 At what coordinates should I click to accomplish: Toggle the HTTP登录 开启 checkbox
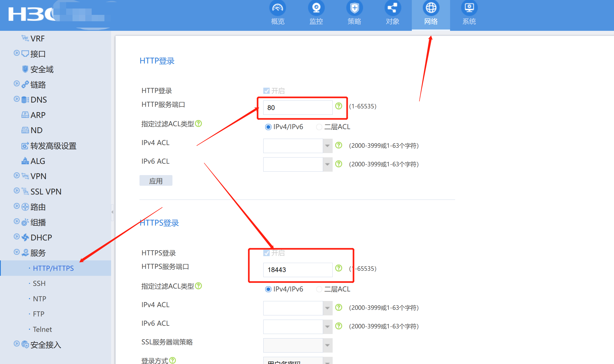266,91
